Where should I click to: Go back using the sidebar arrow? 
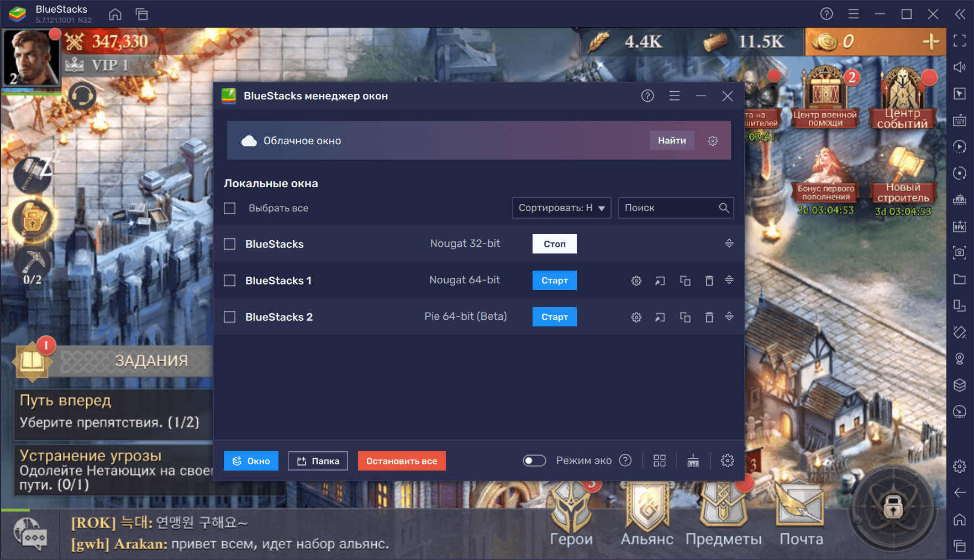pos(960,493)
